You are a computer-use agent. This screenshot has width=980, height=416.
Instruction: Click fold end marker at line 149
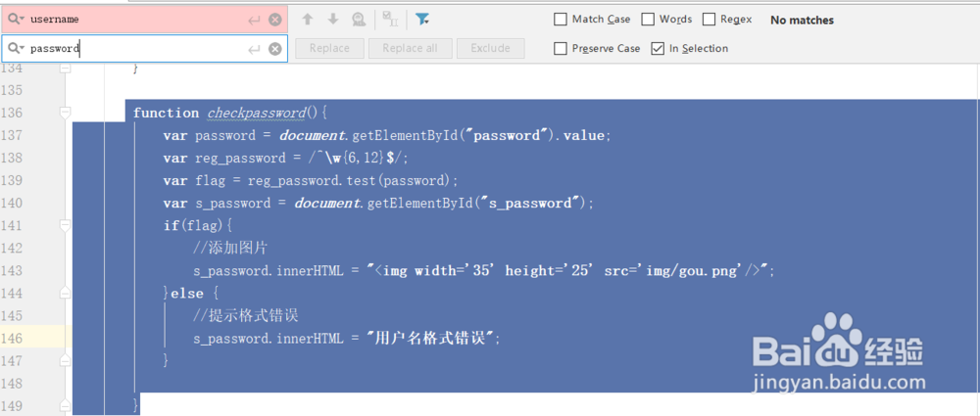[x=65, y=405]
